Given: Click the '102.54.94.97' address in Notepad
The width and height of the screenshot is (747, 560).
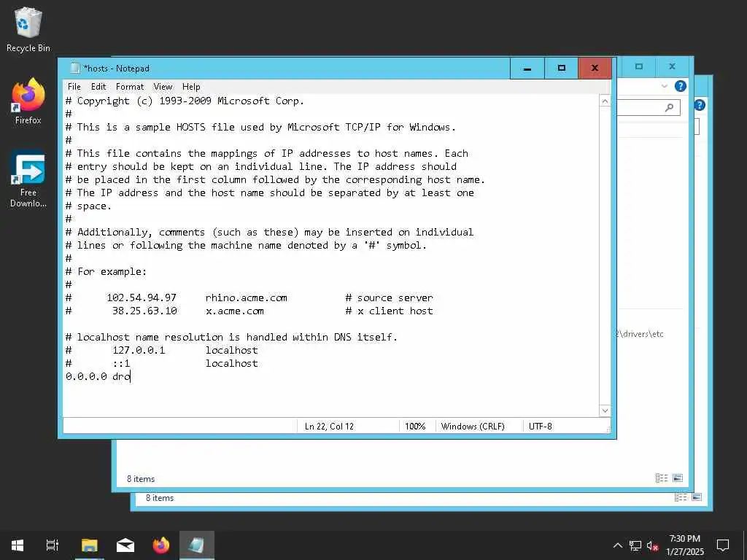Looking at the screenshot, I should 142,298.
